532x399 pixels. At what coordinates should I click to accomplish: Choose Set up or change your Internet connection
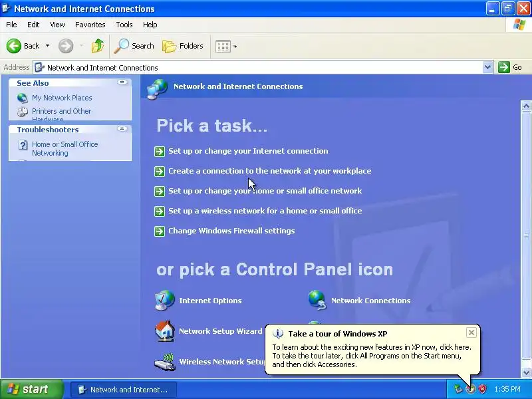[248, 151]
